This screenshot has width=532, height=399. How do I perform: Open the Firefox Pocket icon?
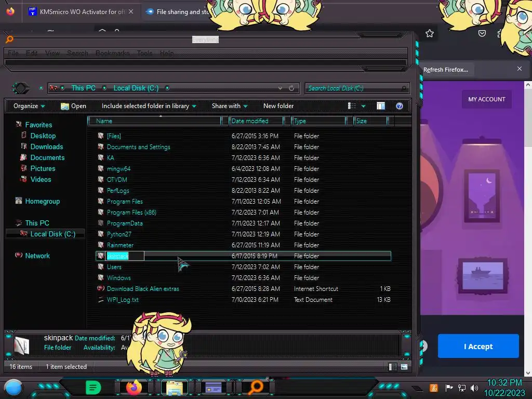click(x=482, y=33)
